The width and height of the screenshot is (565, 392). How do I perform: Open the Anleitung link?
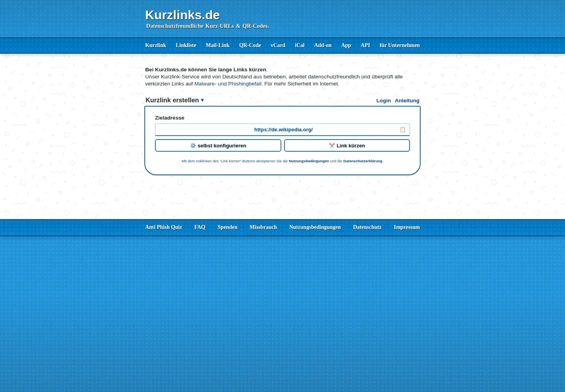point(407,101)
